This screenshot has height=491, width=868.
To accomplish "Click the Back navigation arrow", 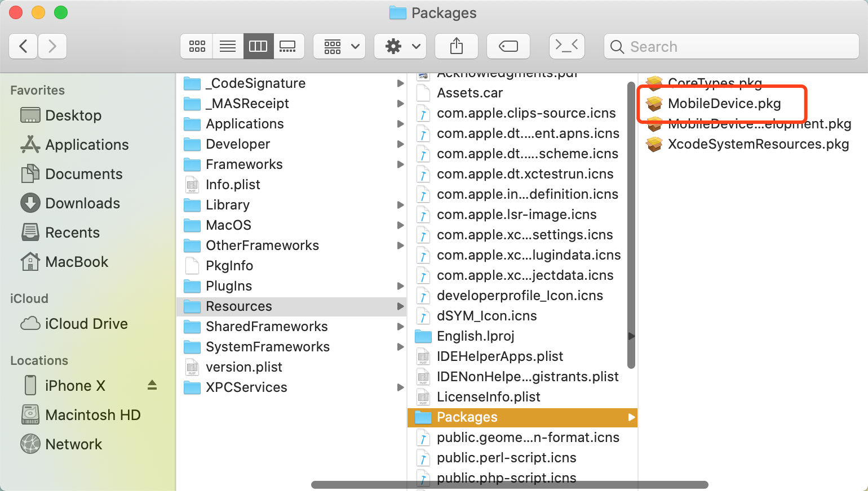I will (x=23, y=46).
